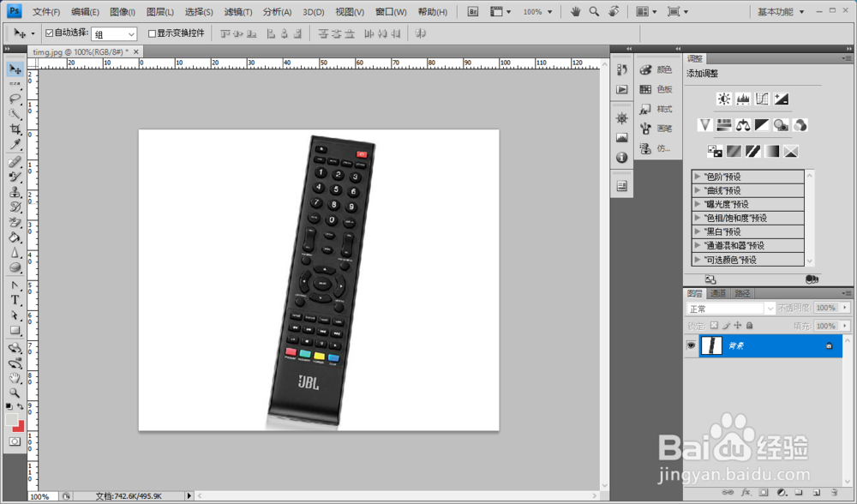Open the 正常 blend mode dropdown
This screenshot has width=857, height=504.
pos(731,309)
